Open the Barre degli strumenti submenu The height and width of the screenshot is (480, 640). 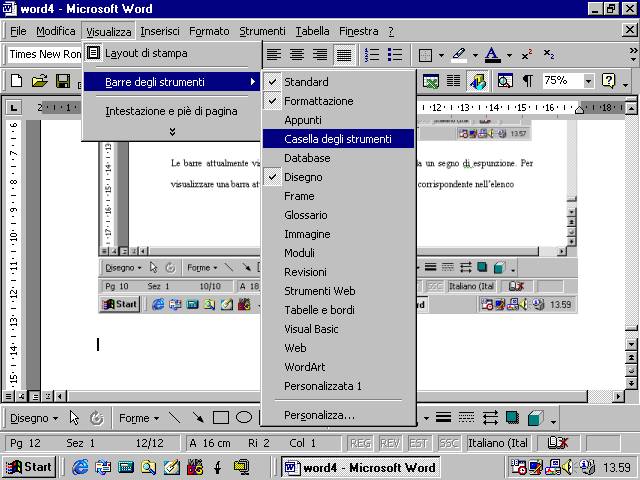coord(171,82)
